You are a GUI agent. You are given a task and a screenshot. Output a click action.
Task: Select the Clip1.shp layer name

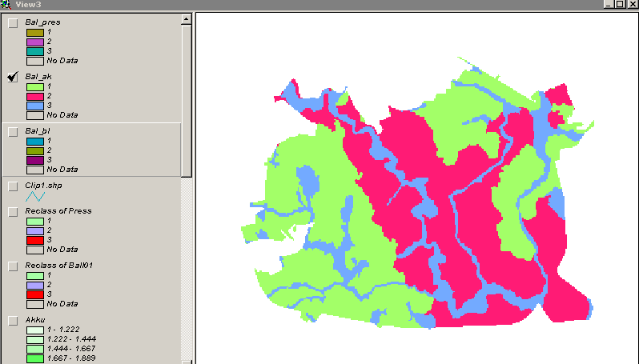tap(43, 186)
